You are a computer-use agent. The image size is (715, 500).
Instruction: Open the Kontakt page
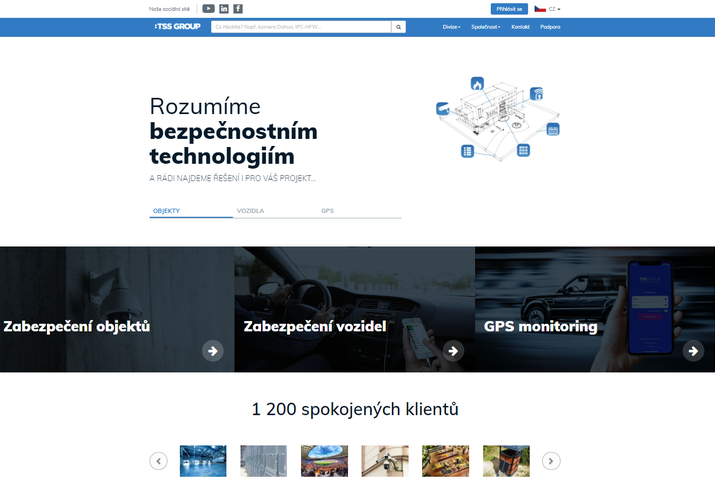coord(520,27)
